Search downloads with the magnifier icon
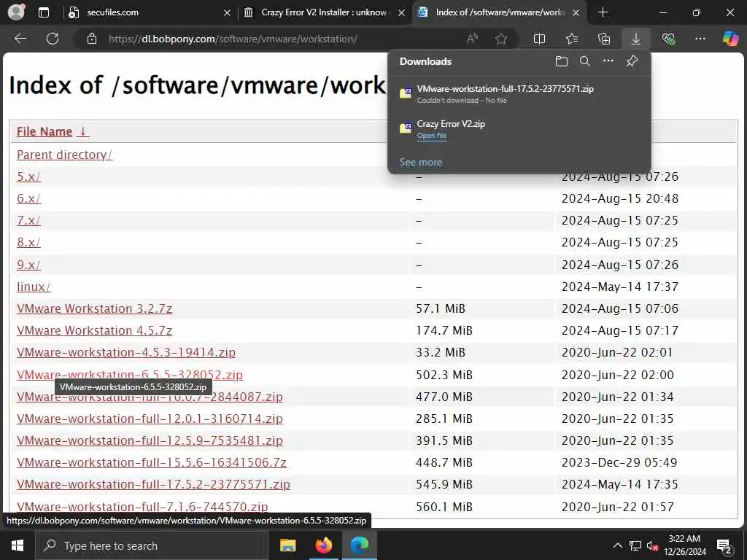This screenshot has height=560, width=747. click(x=585, y=61)
